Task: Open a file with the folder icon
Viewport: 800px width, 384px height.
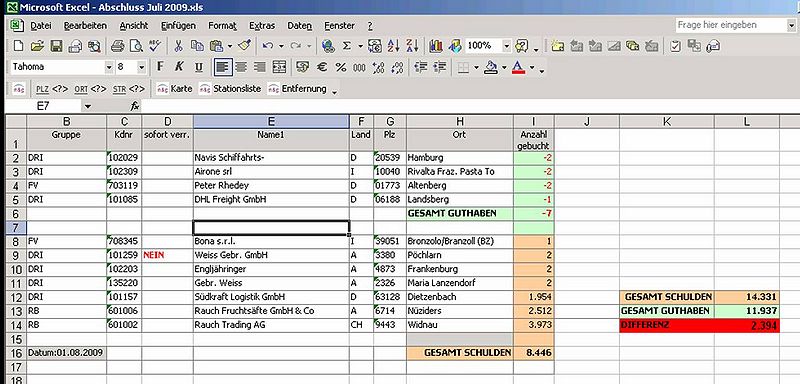Action: click(x=37, y=46)
